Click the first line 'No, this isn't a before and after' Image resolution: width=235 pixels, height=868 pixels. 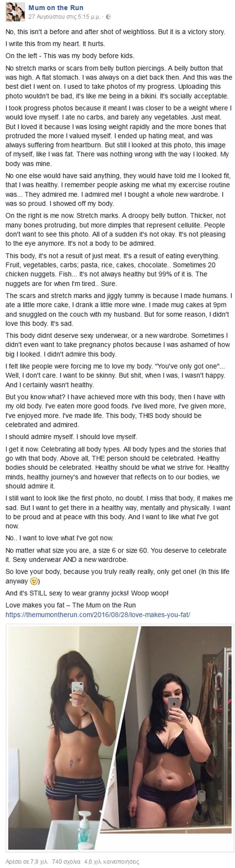115,32
